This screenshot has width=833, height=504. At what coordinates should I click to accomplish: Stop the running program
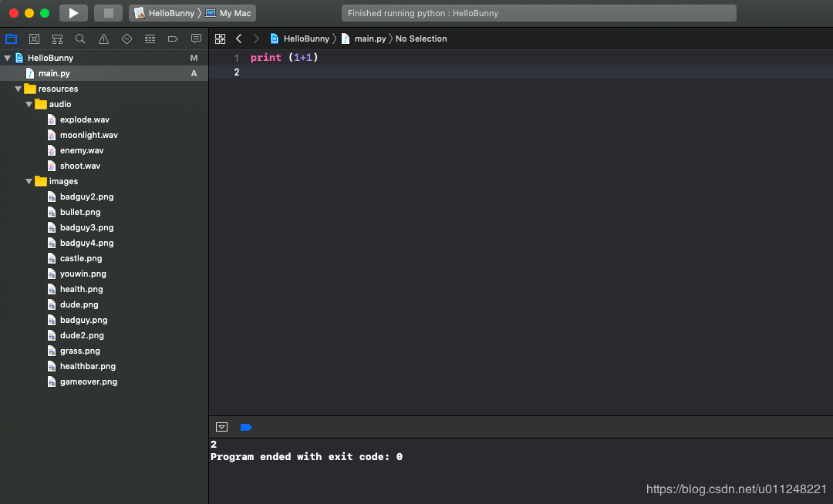(x=109, y=13)
